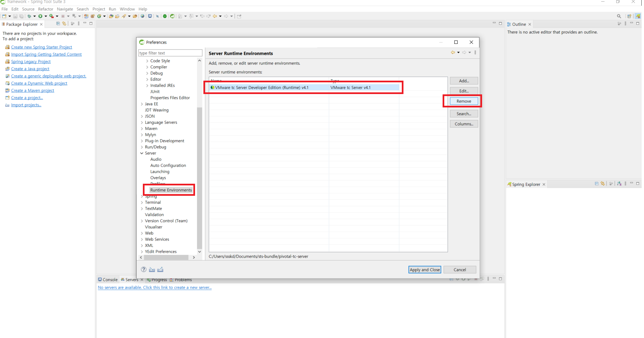Screen dimensions: 644x338
Task: Click the Open Type toolbar icon
Action: click(x=111, y=16)
